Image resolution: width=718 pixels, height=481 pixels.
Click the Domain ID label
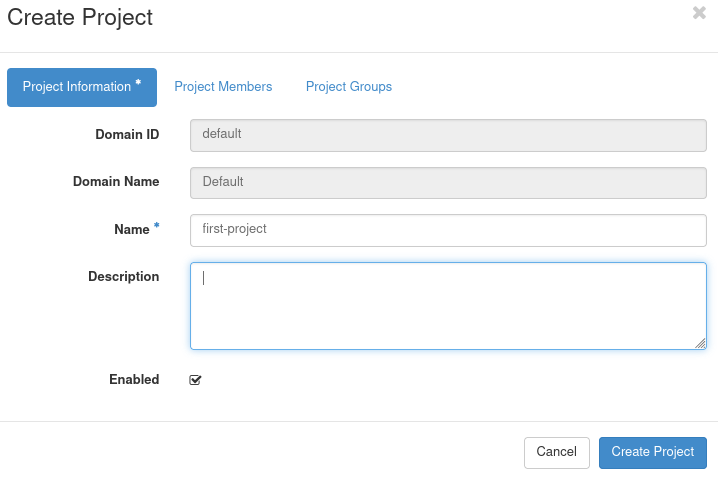[127, 134]
